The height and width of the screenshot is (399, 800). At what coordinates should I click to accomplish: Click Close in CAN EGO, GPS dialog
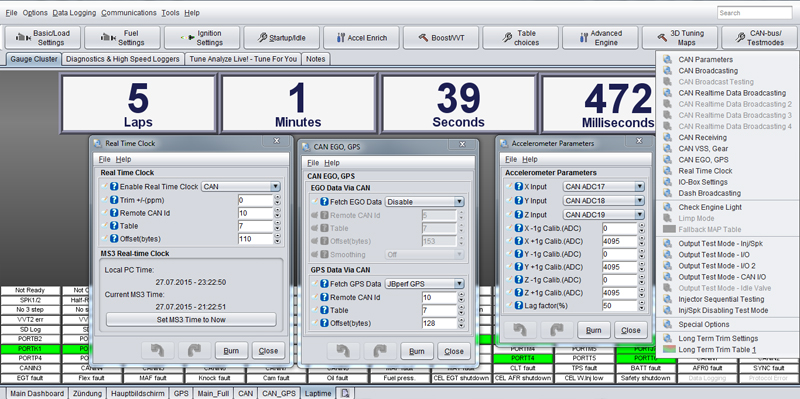point(454,351)
